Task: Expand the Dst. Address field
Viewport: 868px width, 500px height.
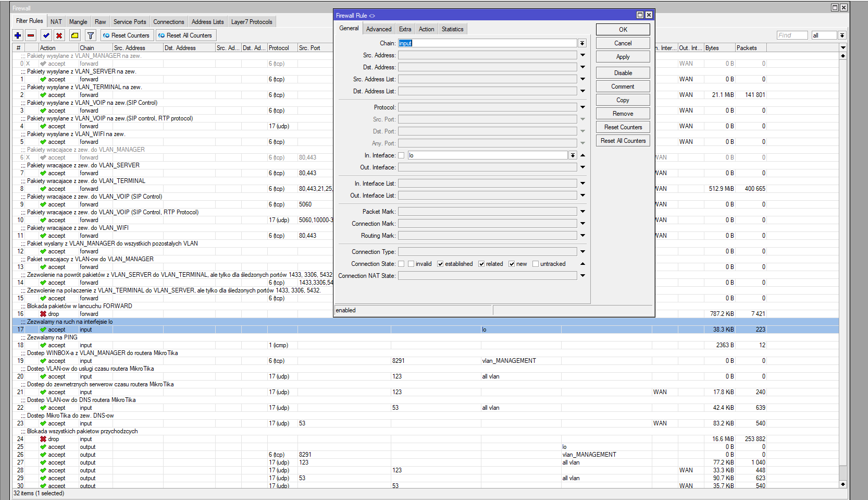Action: coord(582,67)
